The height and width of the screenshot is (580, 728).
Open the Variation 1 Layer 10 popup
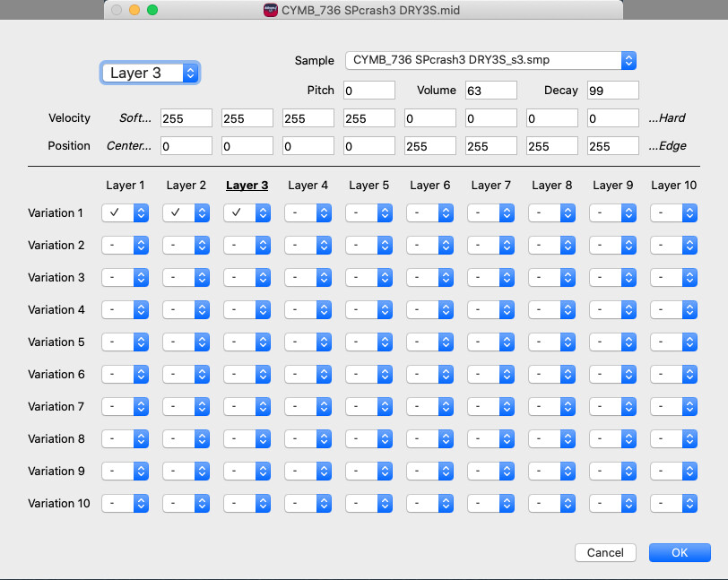point(673,212)
